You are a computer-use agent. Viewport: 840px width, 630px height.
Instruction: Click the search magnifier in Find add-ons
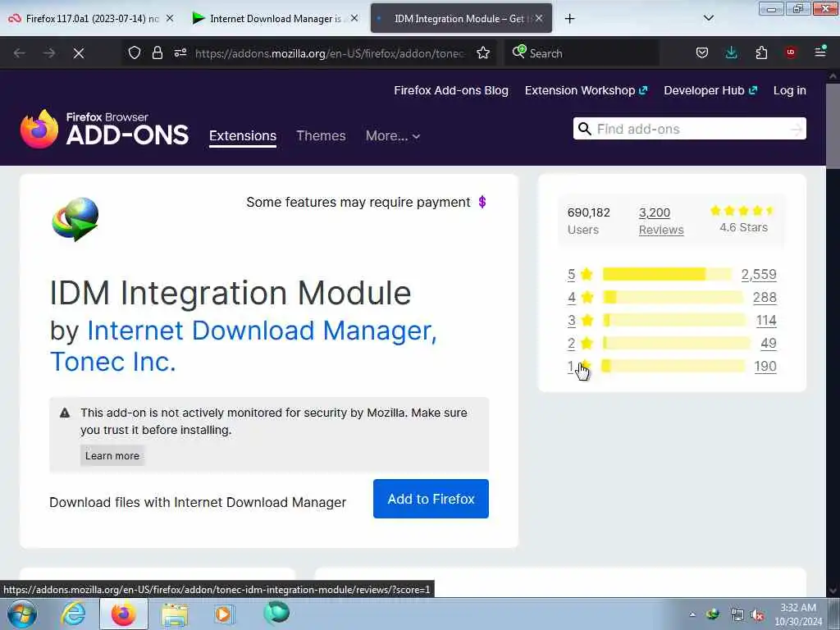584,129
